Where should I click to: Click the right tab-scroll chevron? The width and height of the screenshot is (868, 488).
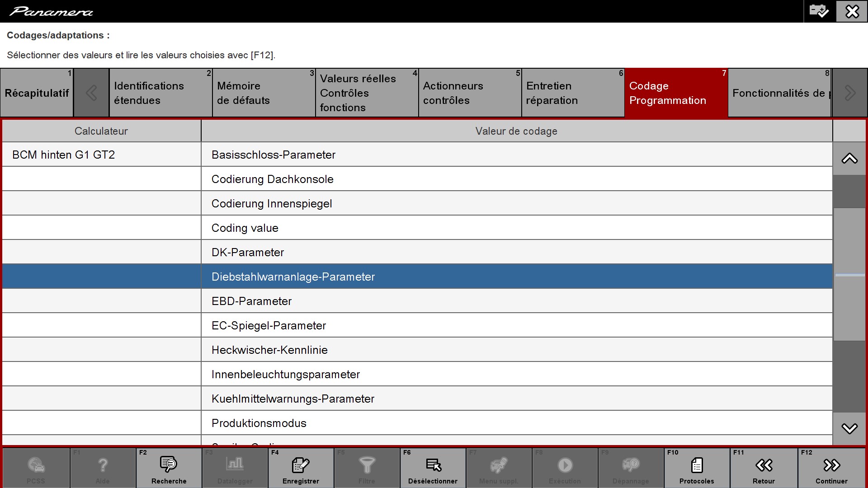click(x=850, y=93)
